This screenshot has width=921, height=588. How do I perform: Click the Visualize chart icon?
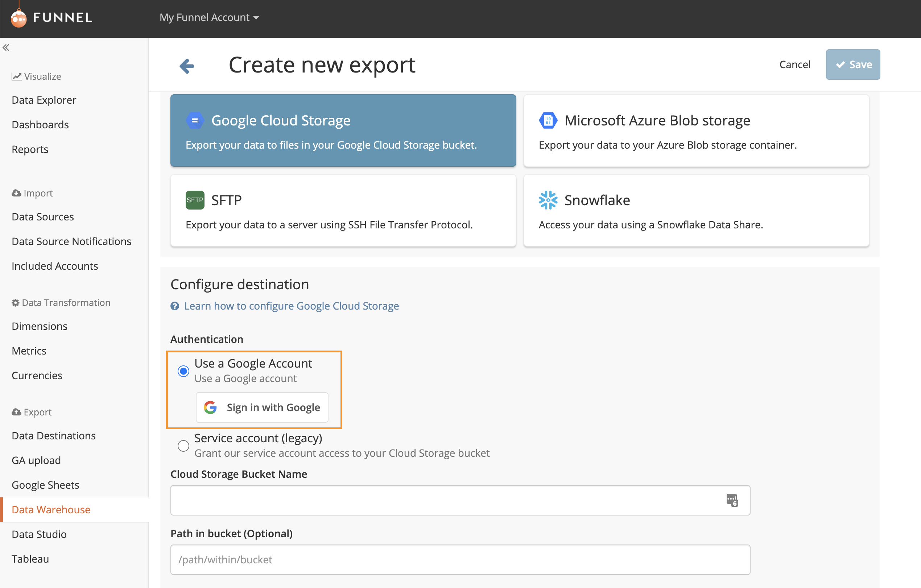[16, 76]
